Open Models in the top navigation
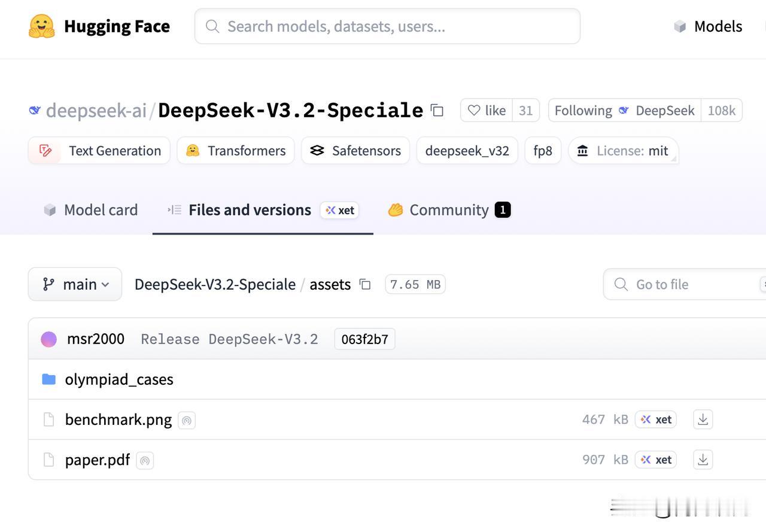This screenshot has height=532, width=766. point(709,26)
